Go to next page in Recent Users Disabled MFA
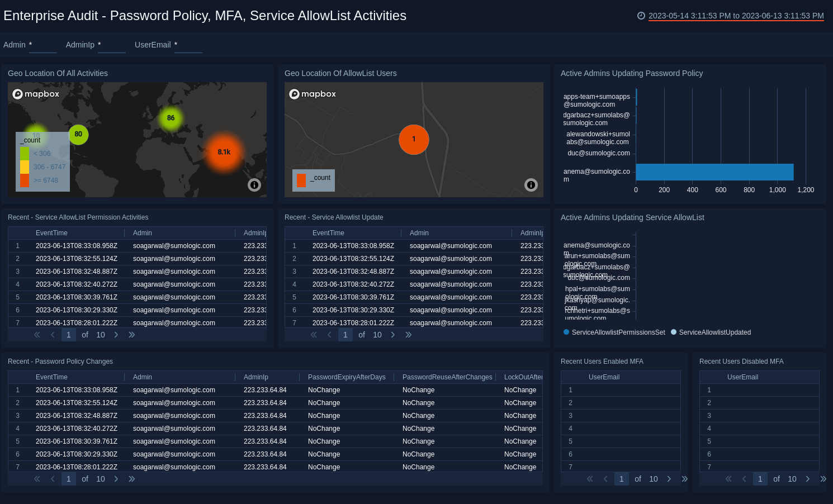Image resolution: width=833 pixels, height=504 pixels. click(x=808, y=479)
